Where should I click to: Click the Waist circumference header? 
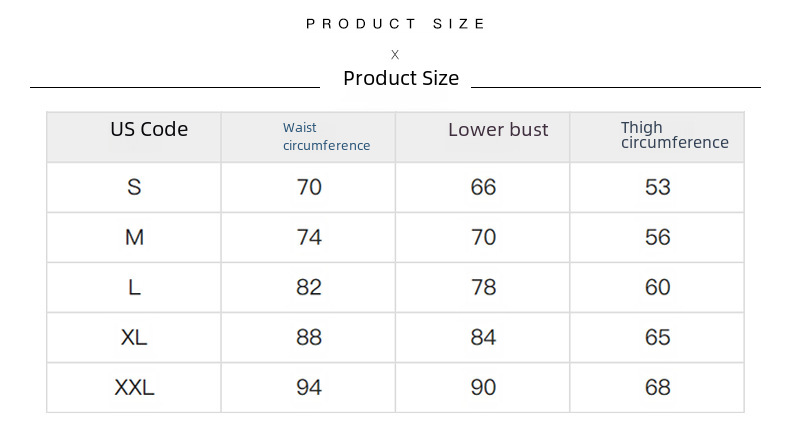[x=326, y=137]
